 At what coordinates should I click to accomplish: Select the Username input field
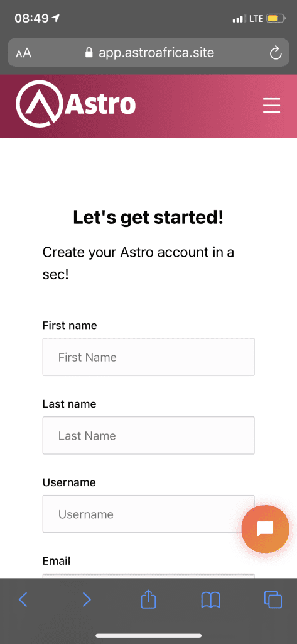(x=148, y=514)
